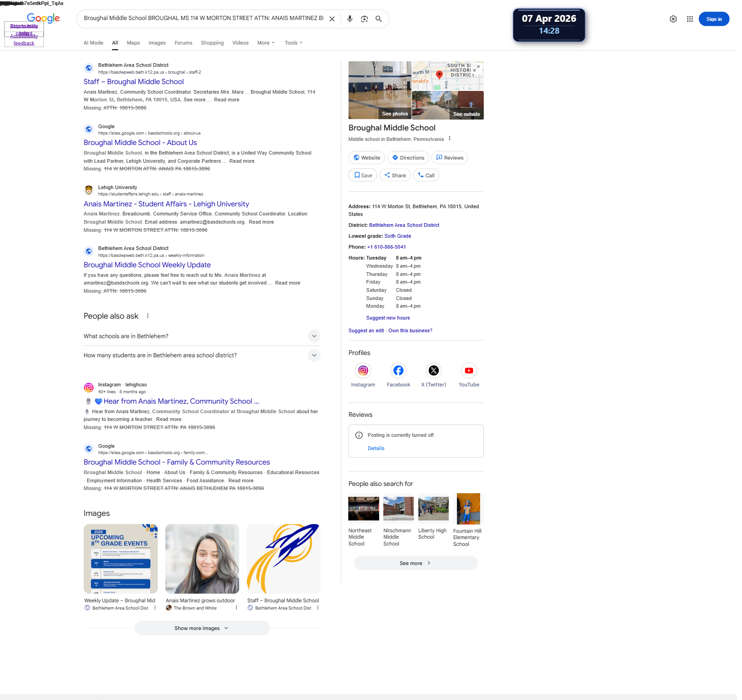The image size is (742, 700).
Task: Open Broughal X (Twitter) profile icon
Action: pyautogui.click(x=434, y=370)
